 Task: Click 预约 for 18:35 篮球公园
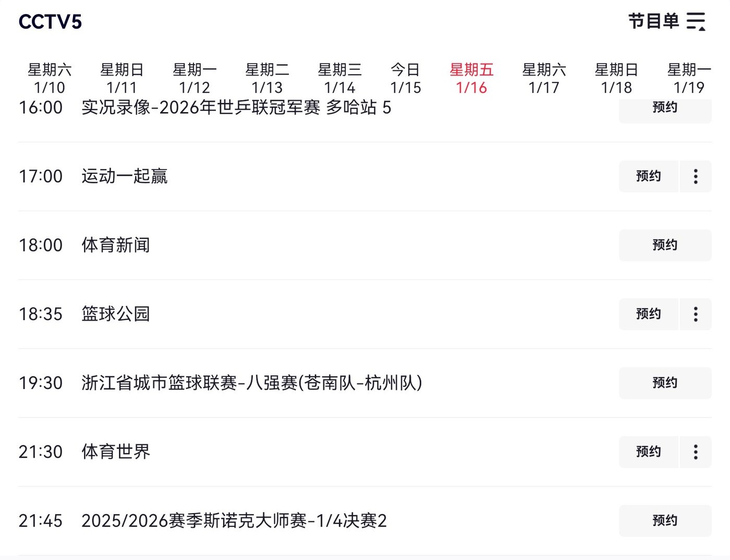click(x=649, y=314)
